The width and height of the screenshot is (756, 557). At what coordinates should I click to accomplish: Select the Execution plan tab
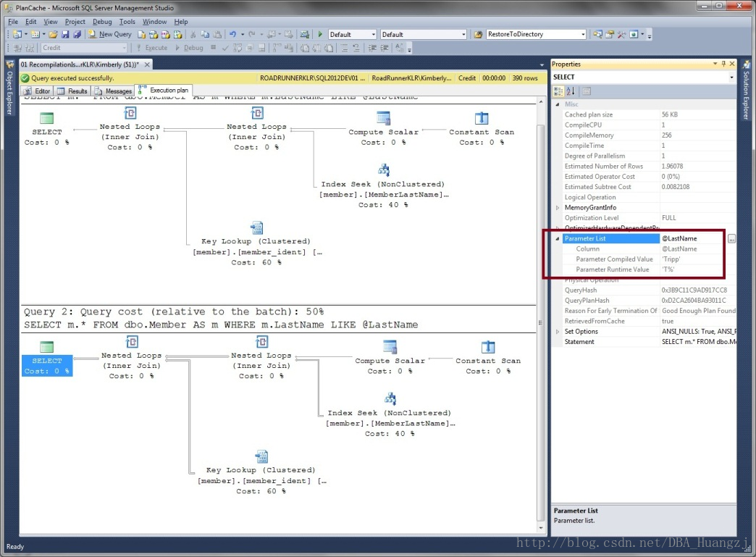(x=164, y=91)
